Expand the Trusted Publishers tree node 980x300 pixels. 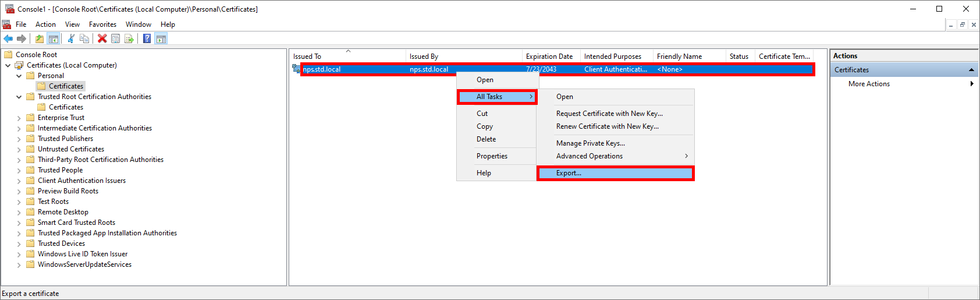click(x=19, y=139)
